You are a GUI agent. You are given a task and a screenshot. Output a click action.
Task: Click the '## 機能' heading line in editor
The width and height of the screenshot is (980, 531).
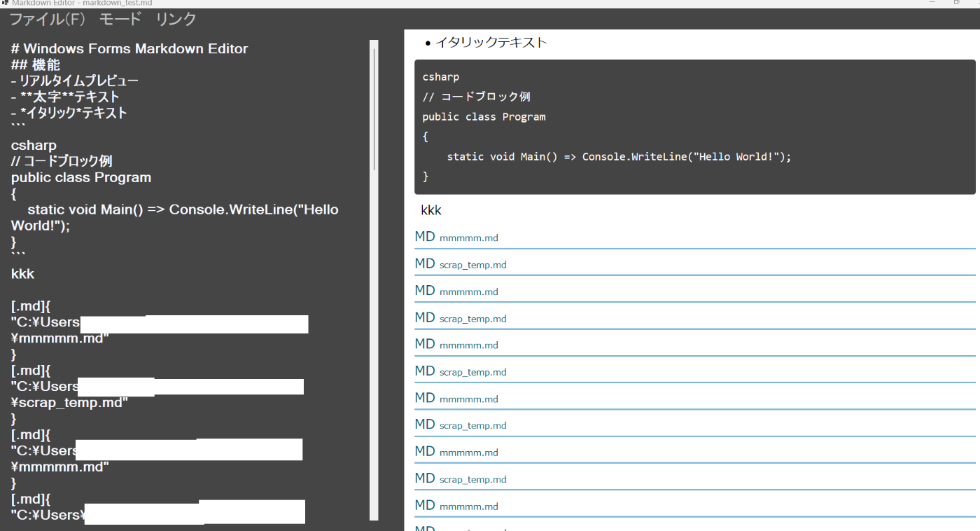click(36, 65)
